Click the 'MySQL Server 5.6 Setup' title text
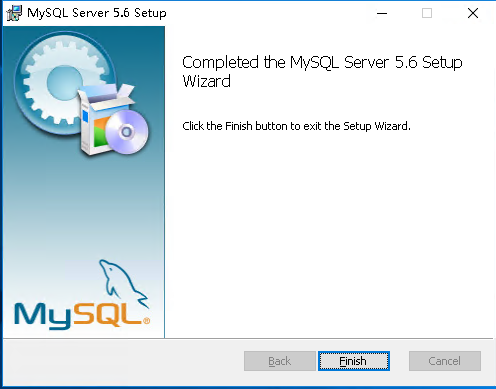Screen dimensions: 496x389 pyautogui.click(x=97, y=13)
